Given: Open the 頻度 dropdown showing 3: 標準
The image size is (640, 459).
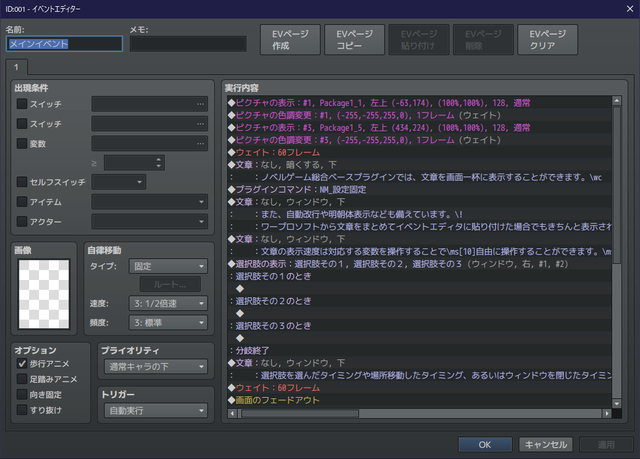Looking at the screenshot, I should click(168, 322).
